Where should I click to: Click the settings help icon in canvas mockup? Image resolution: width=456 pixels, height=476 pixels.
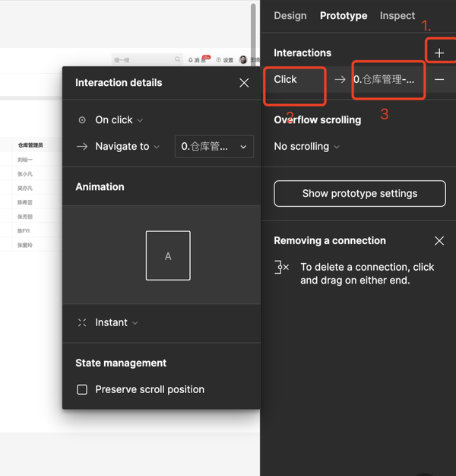click(218, 60)
